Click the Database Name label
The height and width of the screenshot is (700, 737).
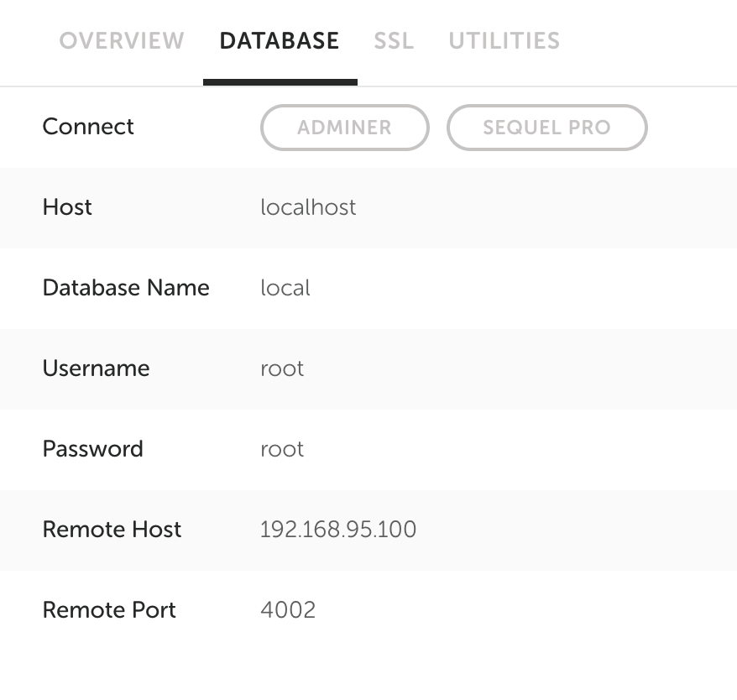pyautogui.click(x=126, y=288)
